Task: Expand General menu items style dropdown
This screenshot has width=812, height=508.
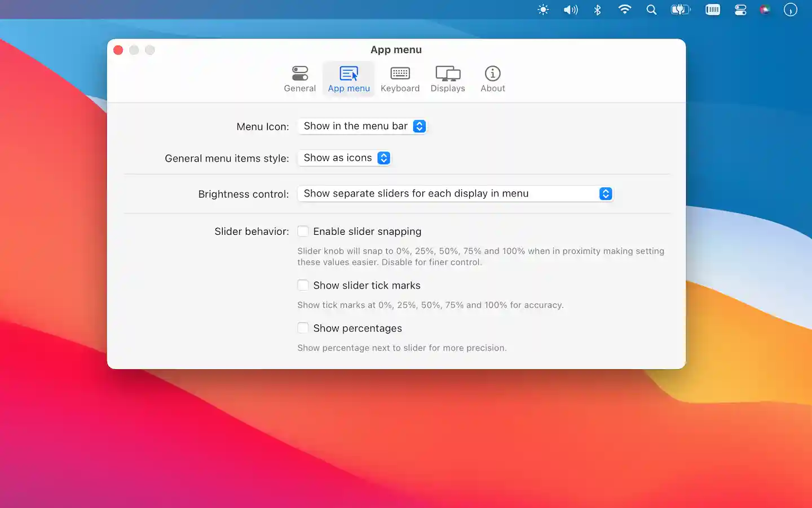Action: [344, 158]
